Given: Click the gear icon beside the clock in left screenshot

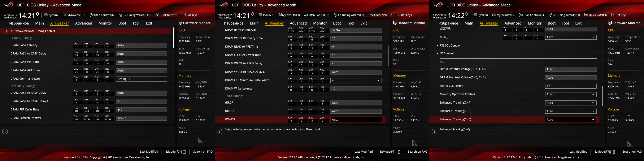Looking at the screenshot, I should point(38,14).
